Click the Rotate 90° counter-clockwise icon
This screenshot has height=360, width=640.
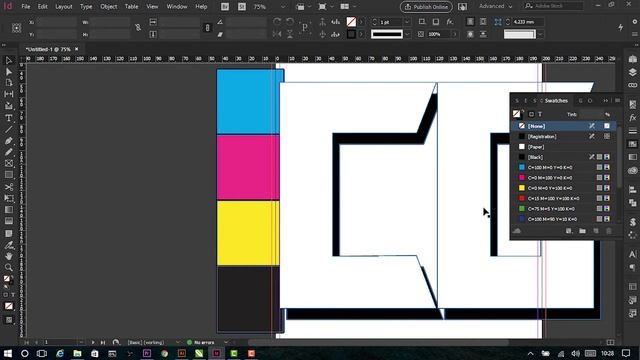click(x=290, y=22)
